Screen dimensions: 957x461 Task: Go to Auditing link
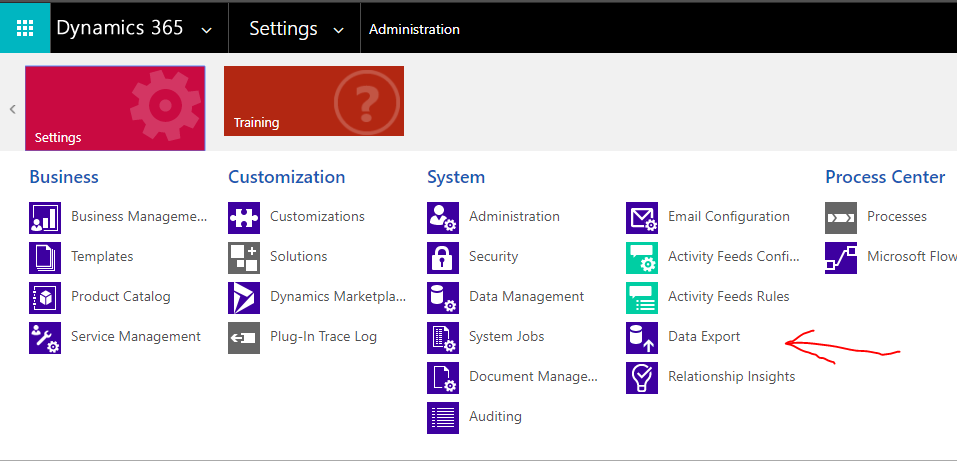pos(496,416)
